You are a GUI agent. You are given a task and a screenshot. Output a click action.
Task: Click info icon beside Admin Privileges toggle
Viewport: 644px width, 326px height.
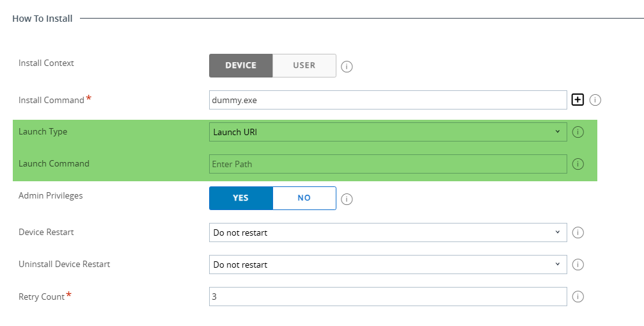coord(347,199)
